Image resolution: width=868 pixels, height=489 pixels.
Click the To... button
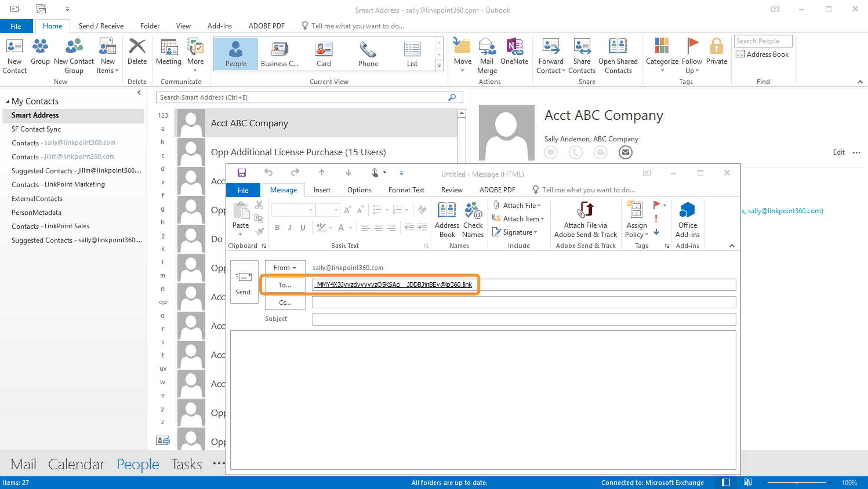(x=285, y=285)
